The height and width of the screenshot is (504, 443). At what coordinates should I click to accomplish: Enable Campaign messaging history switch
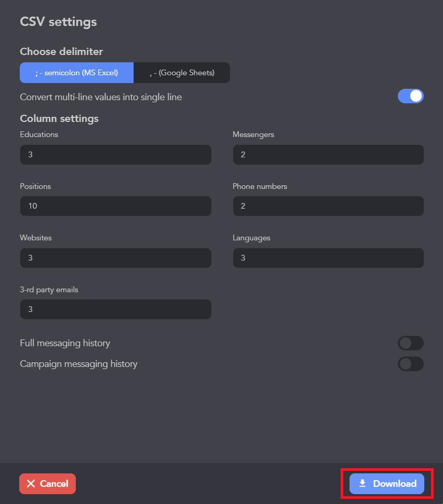pyautogui.click(x=410, y=364)
